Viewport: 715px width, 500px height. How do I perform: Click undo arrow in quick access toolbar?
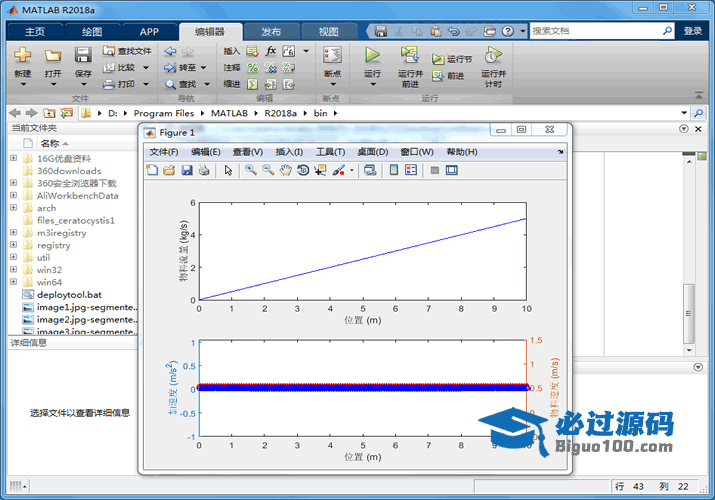453,31
